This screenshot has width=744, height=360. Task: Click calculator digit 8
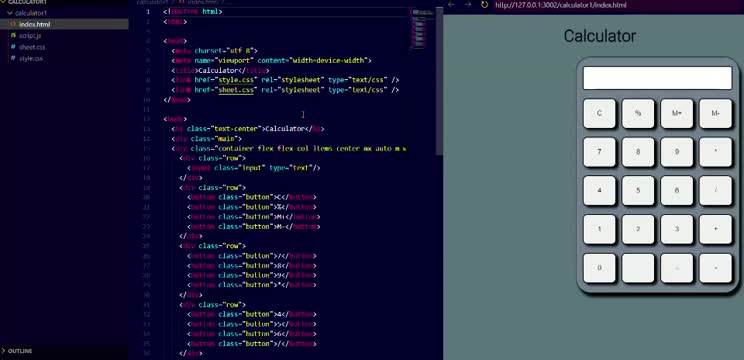638,152
